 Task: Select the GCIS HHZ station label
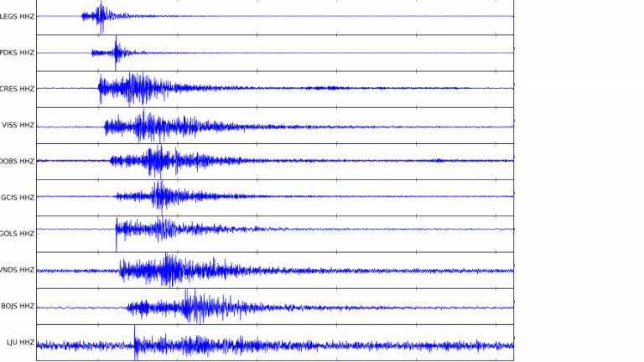point(18,197)
